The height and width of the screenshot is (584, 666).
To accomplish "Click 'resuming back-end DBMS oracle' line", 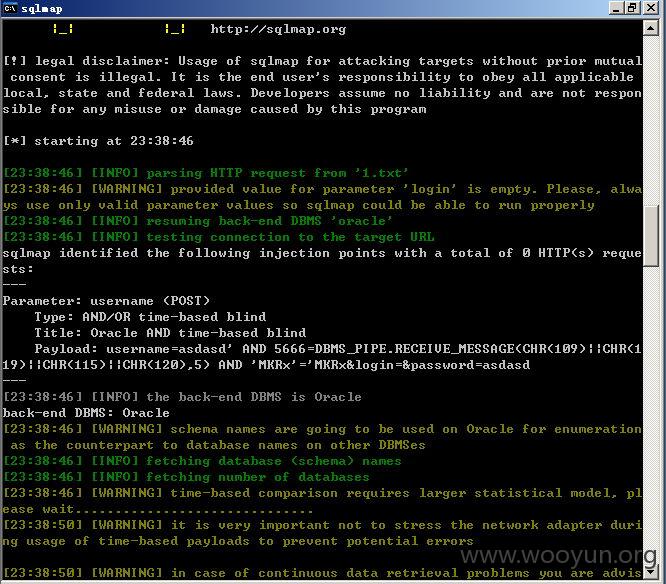I will pos(198,221).
